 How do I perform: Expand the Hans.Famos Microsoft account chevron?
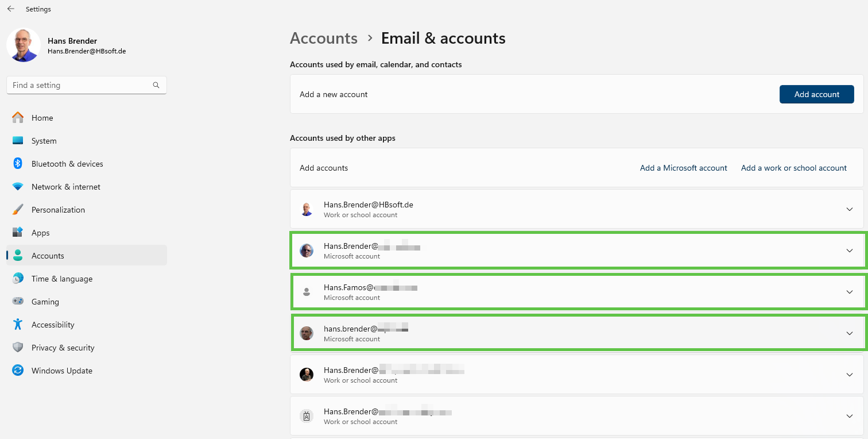pyautogui.click(x=850, y=292)
